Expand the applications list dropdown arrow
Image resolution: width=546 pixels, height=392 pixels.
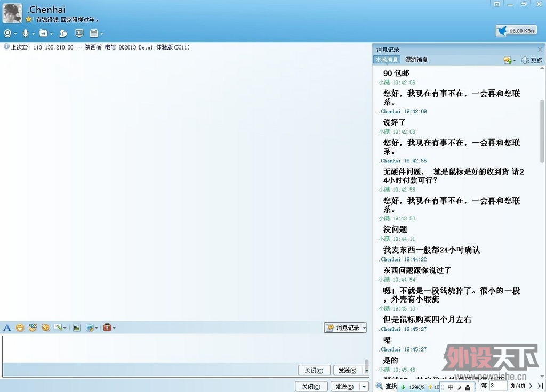click(102, 34)
